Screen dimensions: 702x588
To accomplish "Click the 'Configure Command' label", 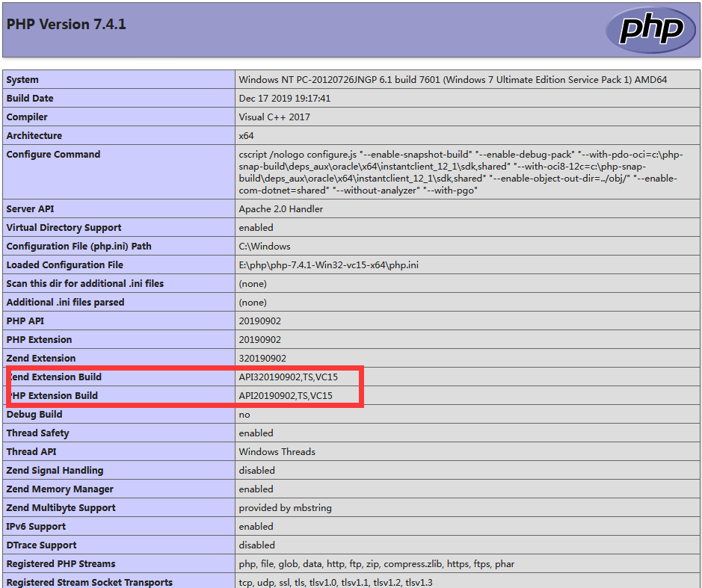I will (53, 155).
